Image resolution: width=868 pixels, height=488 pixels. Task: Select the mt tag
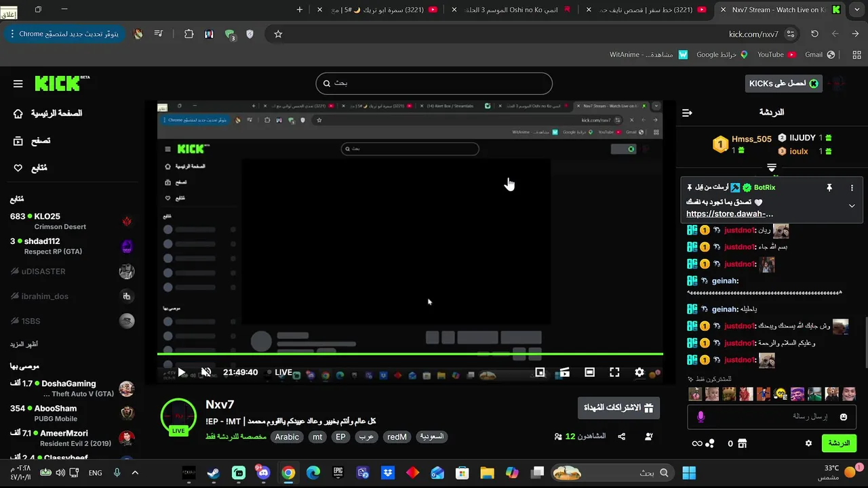(317, 437)
